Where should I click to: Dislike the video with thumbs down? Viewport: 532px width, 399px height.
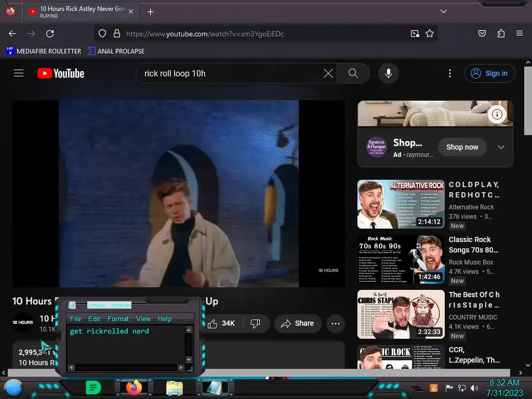tap(255, 323)
